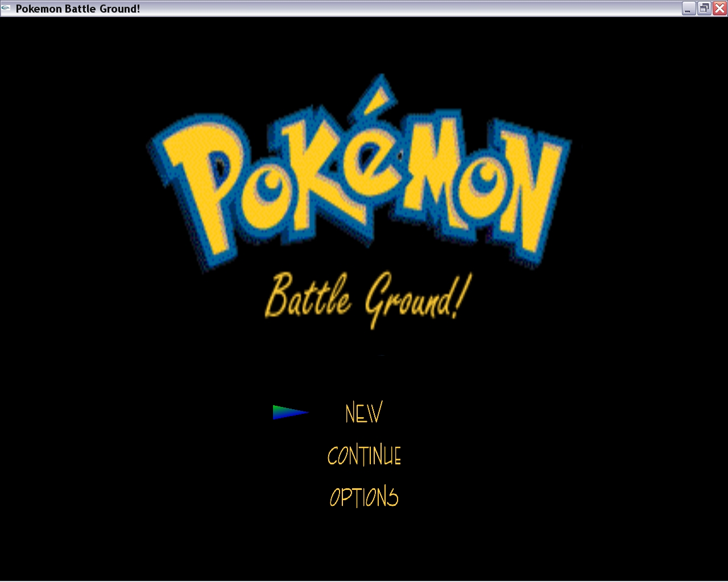Image resolution: width=728 pixels, height=582 pixels.
Task: Click the empty middle of the title bar
Action: tap(398, 9)
